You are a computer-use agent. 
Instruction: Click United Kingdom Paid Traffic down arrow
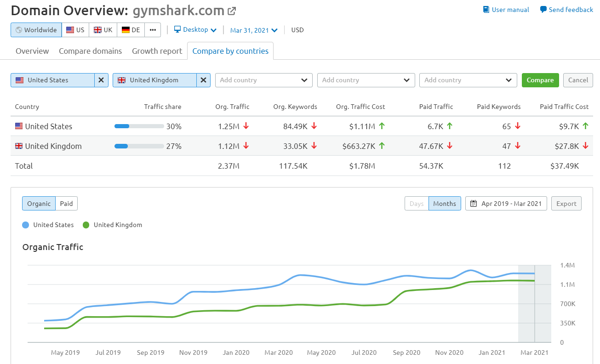click(x=450, y=146)
